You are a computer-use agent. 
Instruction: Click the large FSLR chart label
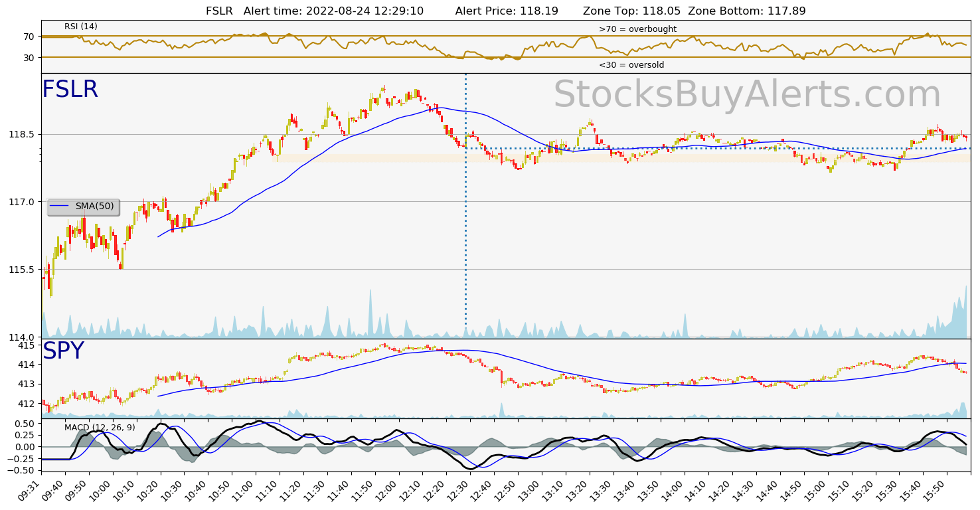tap(70, 90)
